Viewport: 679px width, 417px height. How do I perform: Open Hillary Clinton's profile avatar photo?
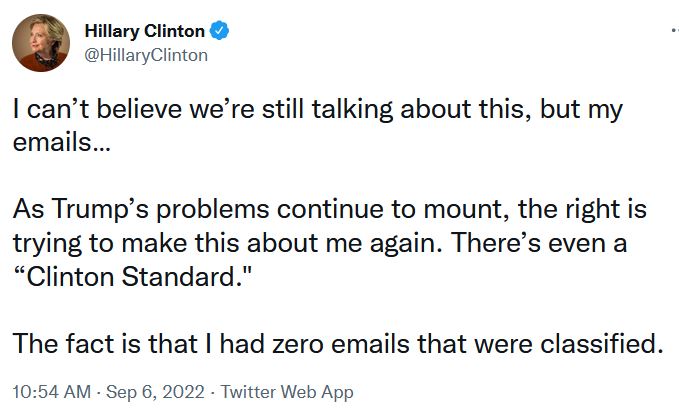(x=39, y=43)
